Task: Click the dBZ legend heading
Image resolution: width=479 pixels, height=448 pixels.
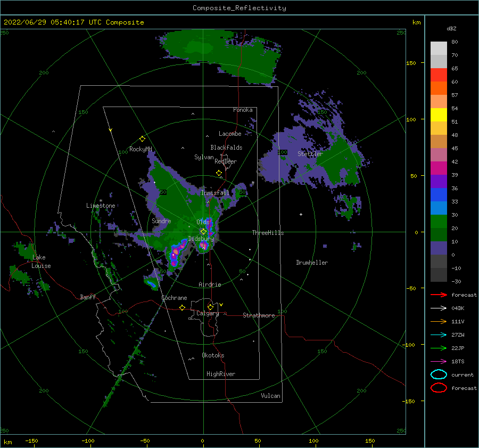Action: 451,28
